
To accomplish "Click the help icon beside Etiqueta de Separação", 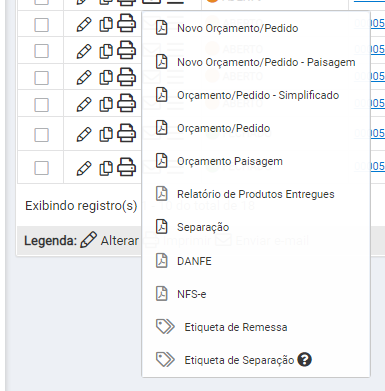I will (304, 360).
